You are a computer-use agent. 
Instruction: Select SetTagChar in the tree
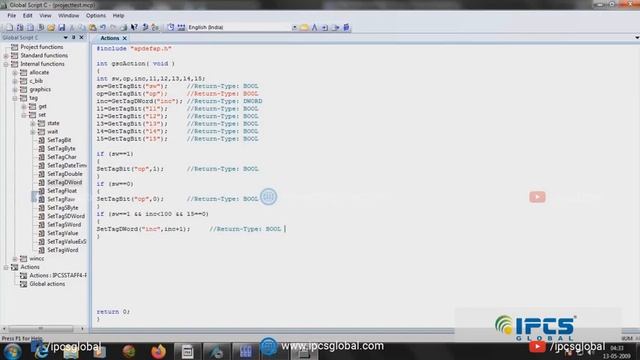click(62, 157)
